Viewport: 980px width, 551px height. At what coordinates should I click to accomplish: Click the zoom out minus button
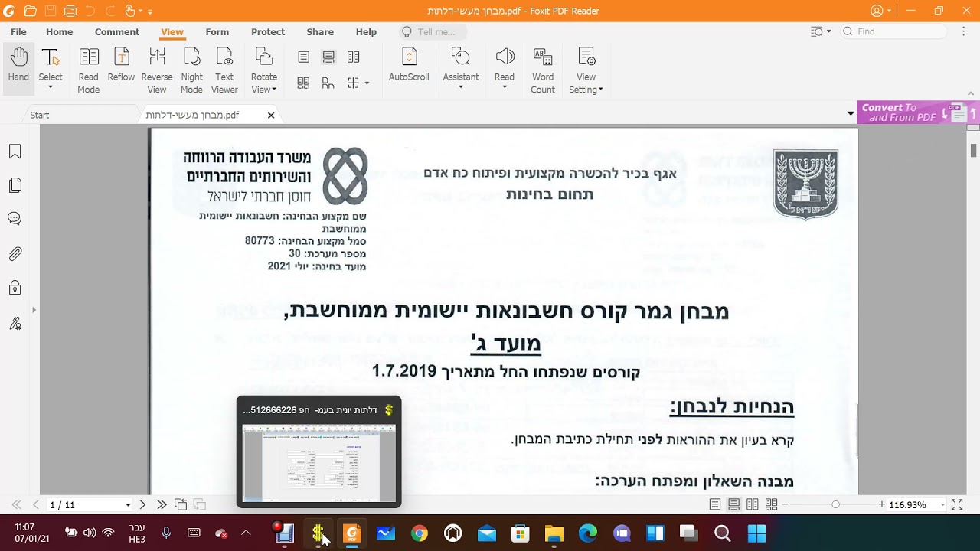tap(785, 504)
